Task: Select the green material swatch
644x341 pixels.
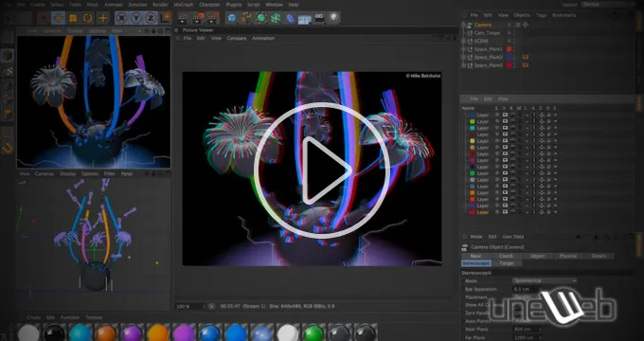Action: pos(313,332)
